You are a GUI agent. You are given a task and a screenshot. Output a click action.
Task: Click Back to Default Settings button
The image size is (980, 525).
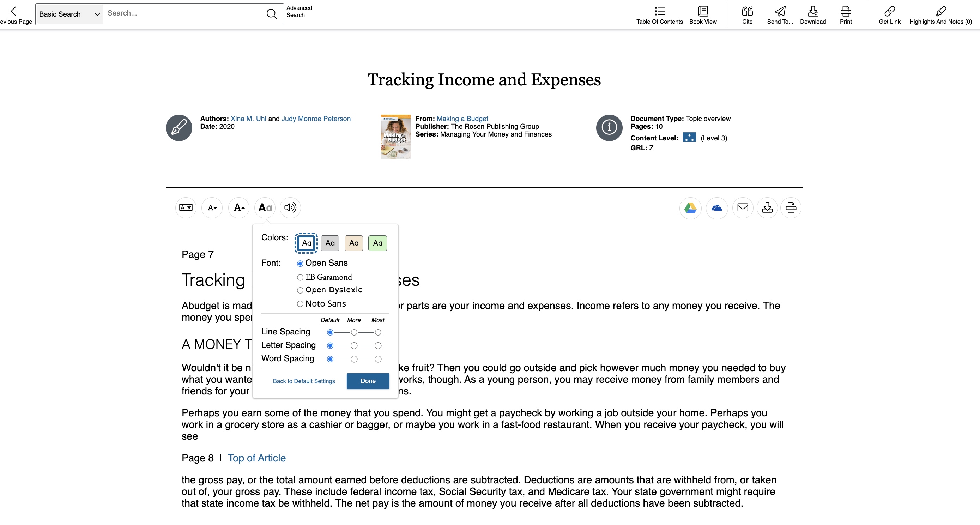[303, 380]
